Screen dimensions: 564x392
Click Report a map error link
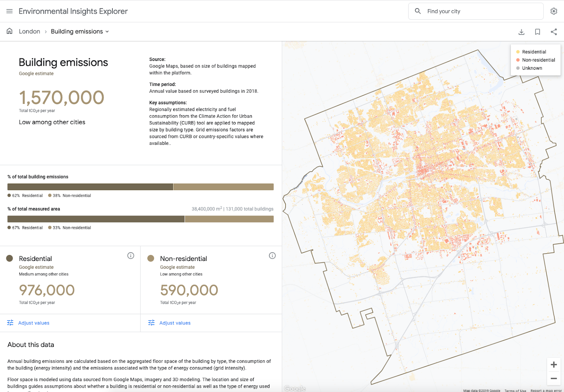pyautogui.click(x=546, y=390)
